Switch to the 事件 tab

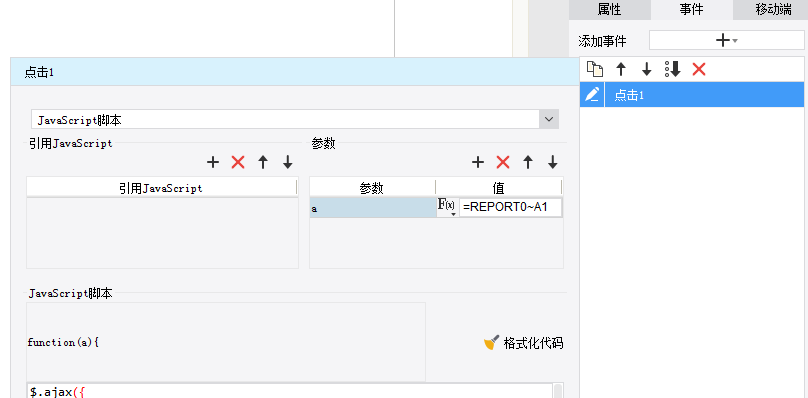coord(692,10)
